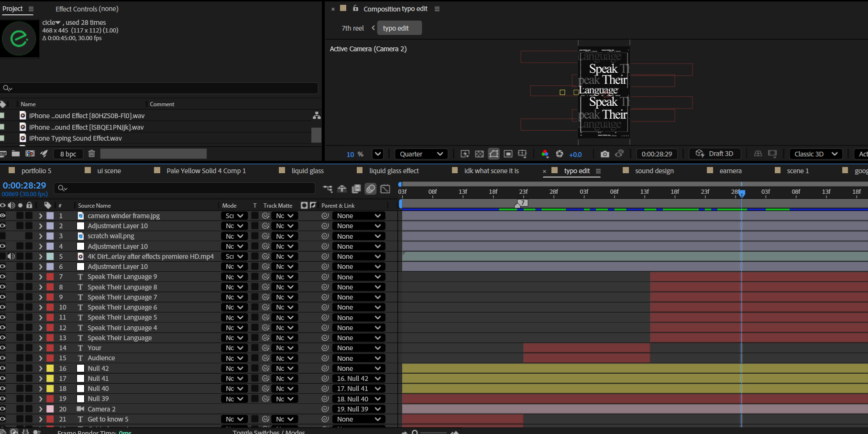Create a new folder in Project panel

(16, 154)
